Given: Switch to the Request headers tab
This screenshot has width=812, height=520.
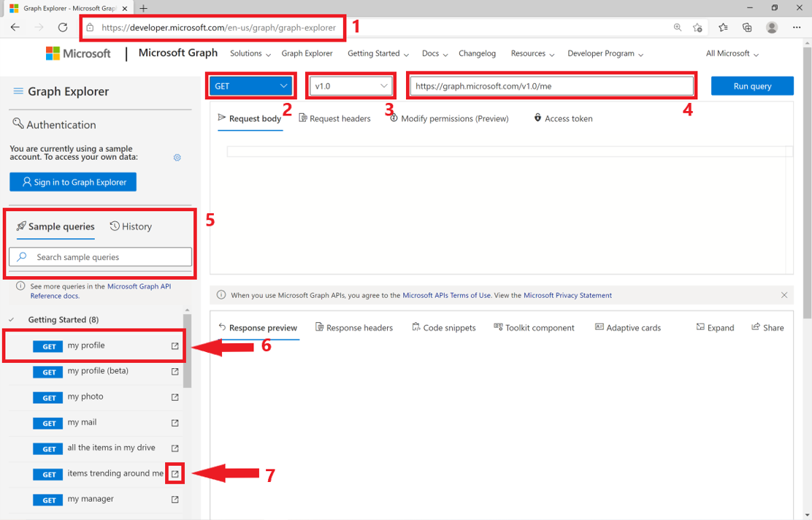Looking at the screenshot, I should pyautogui.click(x=334, y=118).
